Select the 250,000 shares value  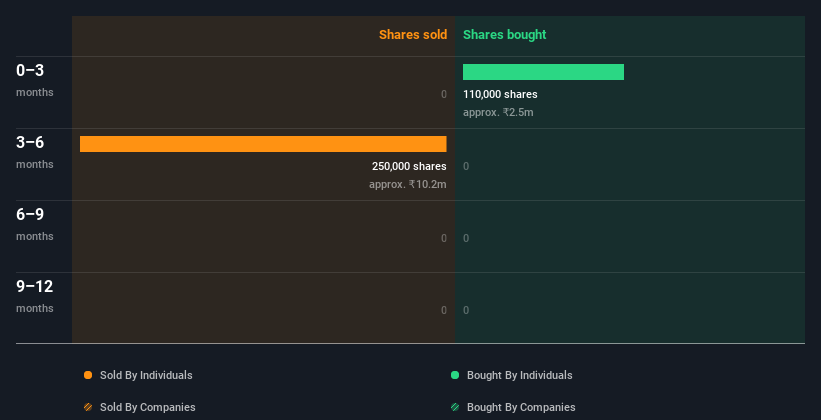click(409, 166)
